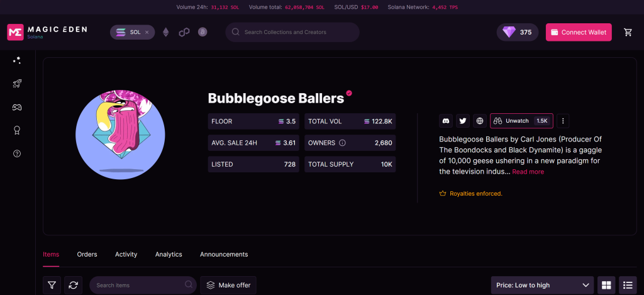
Task: Click the SOL/USD $17.00 ticker
Action: pos(356,8)
